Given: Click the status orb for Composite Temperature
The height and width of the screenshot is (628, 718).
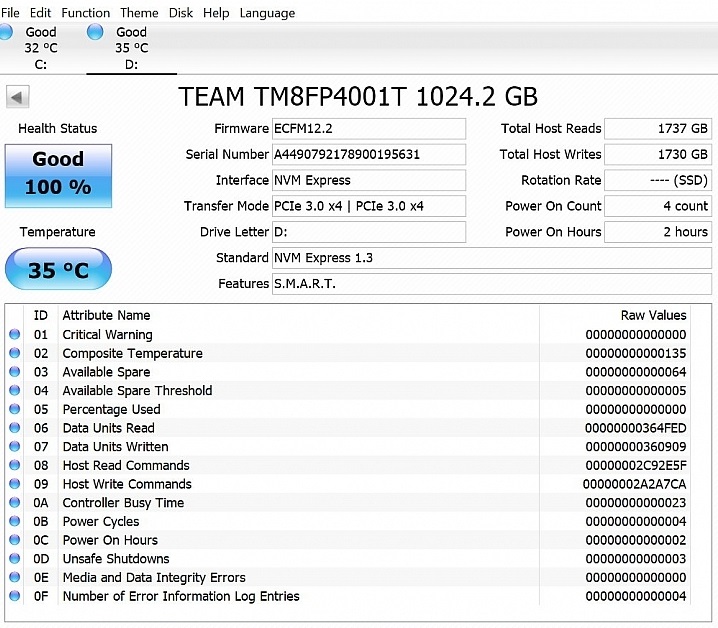Looking at the screenshot, I should coord(15,353).
